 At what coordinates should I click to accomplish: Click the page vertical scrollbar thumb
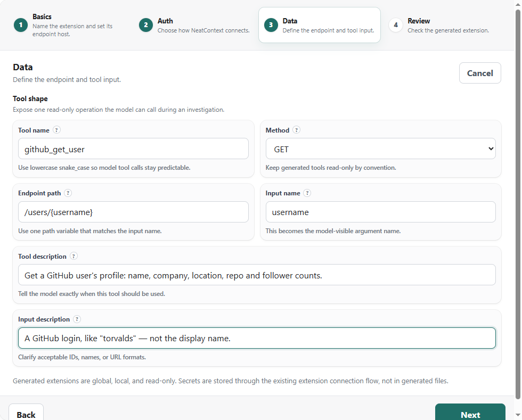coord(518,204)
